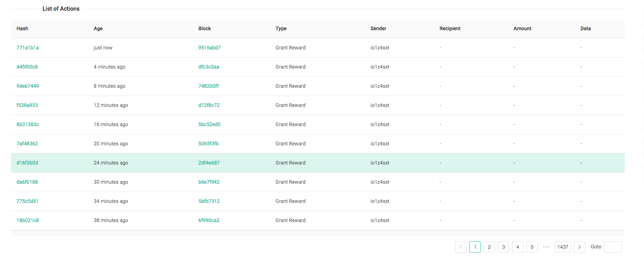Open action hash d16f3b0d

27,163
